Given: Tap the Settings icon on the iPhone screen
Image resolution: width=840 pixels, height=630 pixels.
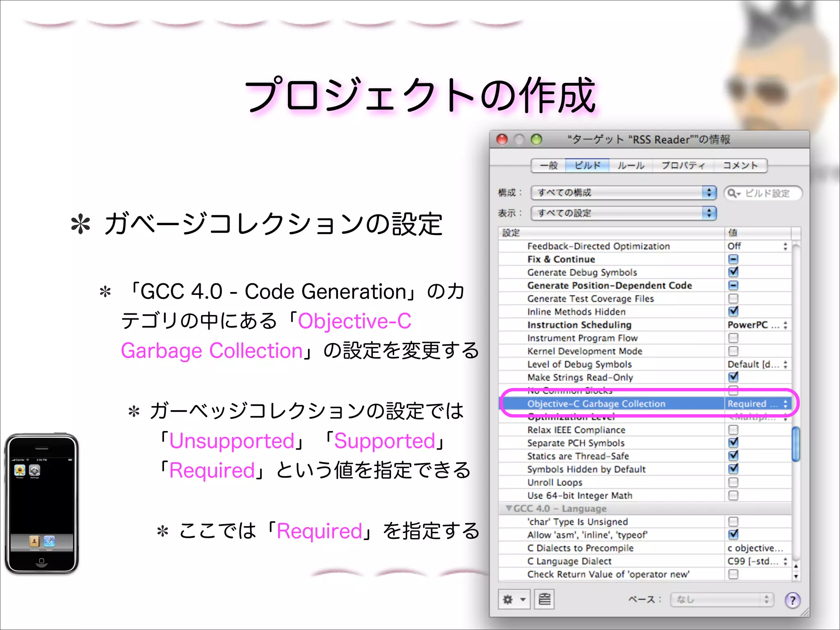Looking at the screenshot, I should click(34, 470).
